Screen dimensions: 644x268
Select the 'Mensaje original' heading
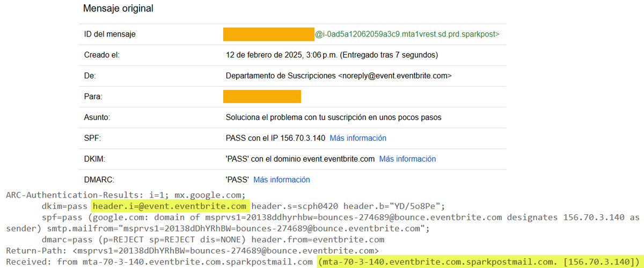pos(118,9)
